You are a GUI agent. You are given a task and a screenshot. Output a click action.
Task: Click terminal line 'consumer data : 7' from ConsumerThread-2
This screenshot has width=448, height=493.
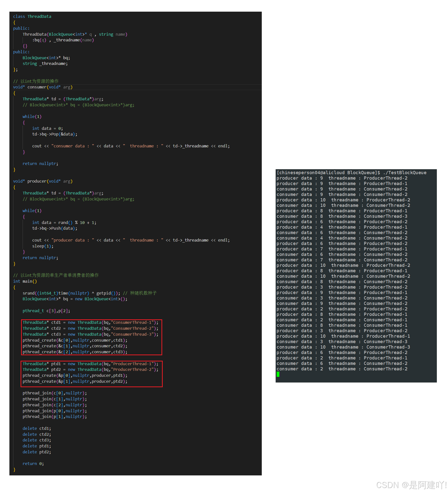tap(342, 260)
